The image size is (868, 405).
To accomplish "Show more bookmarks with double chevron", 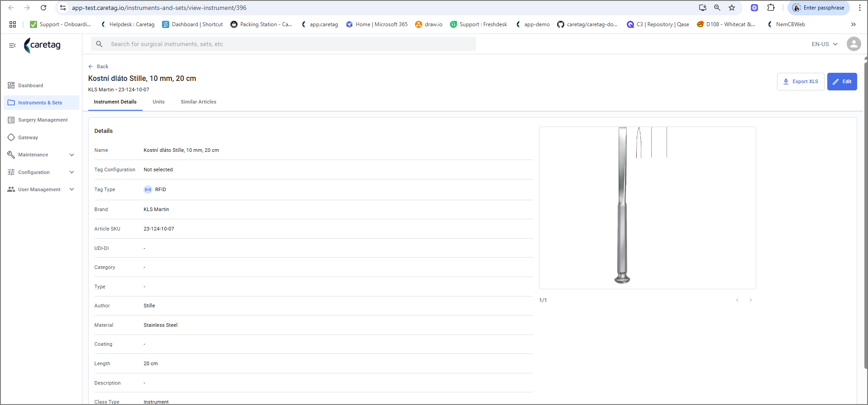I will [x=853, y=24].
